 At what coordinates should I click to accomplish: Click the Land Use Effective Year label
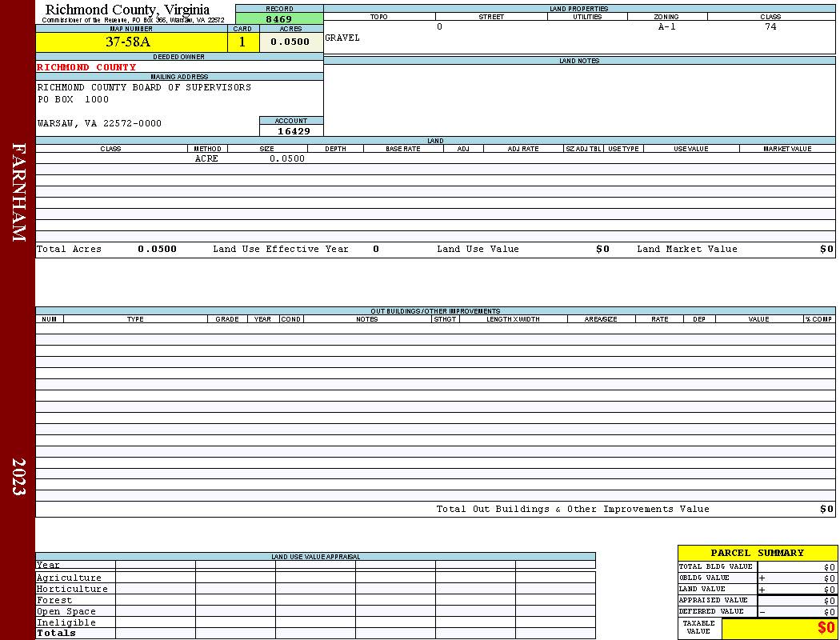[x=281, y=249]
